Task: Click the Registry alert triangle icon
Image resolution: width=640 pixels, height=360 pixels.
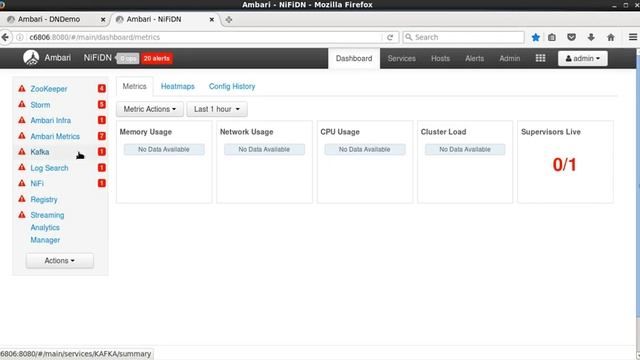Action: 22,199
